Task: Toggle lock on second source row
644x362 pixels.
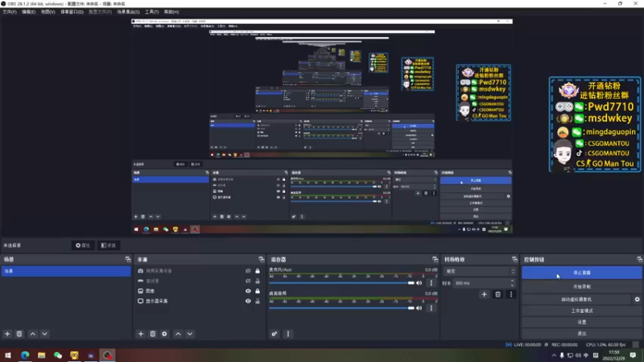Action: (258, 281)
